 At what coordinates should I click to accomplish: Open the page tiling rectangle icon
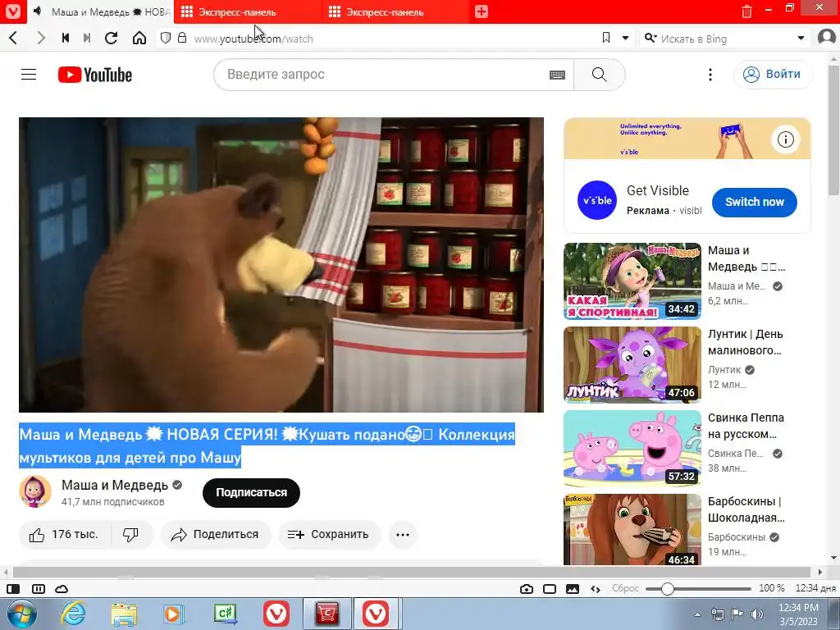coord(550,589)
